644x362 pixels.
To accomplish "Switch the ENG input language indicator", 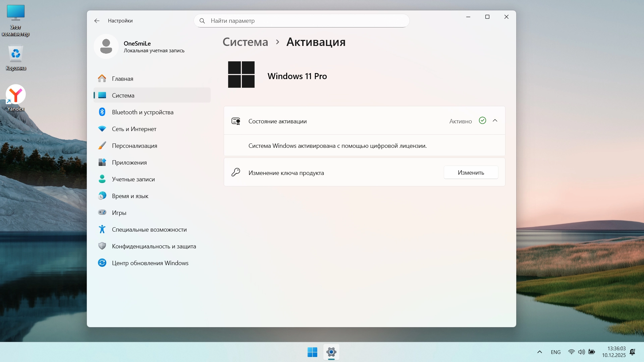I will (x=555, y=352).
